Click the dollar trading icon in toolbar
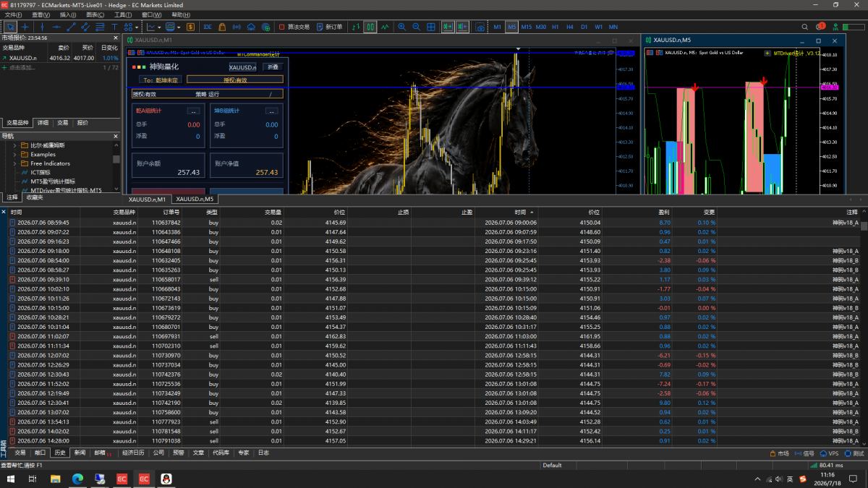868x488 pixels. coord(190,27)
